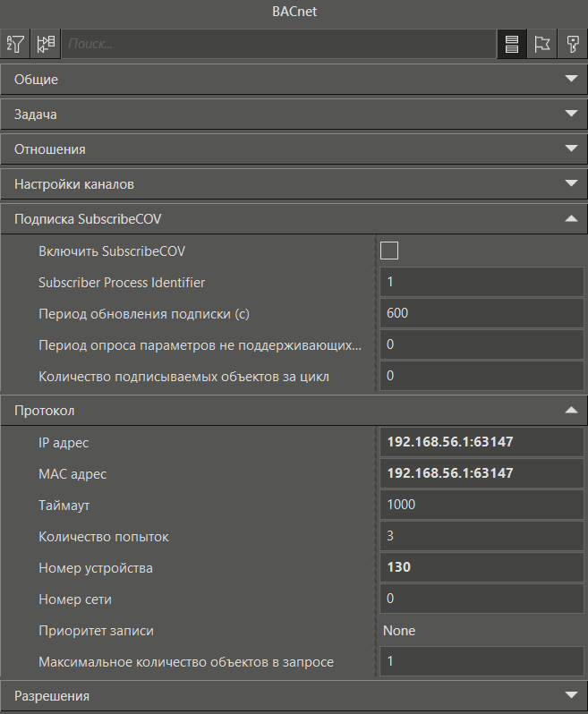Click the MAC адрес label

pos(72,474)
